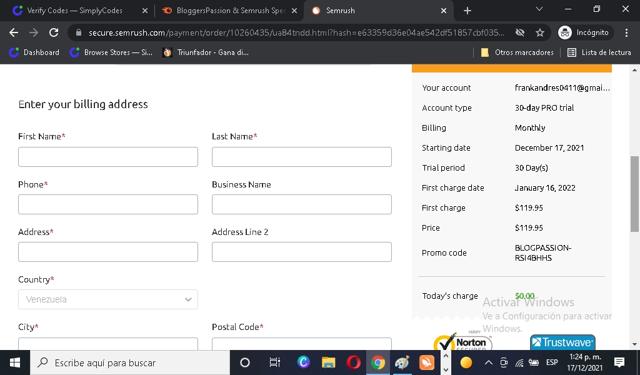Open File Explorer from taskbar

coord(328,363)
